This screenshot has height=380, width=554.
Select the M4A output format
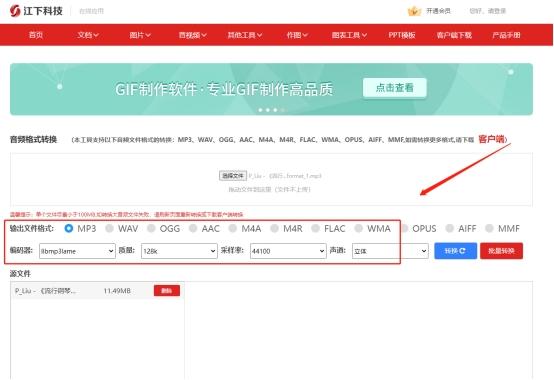point(232,228)
